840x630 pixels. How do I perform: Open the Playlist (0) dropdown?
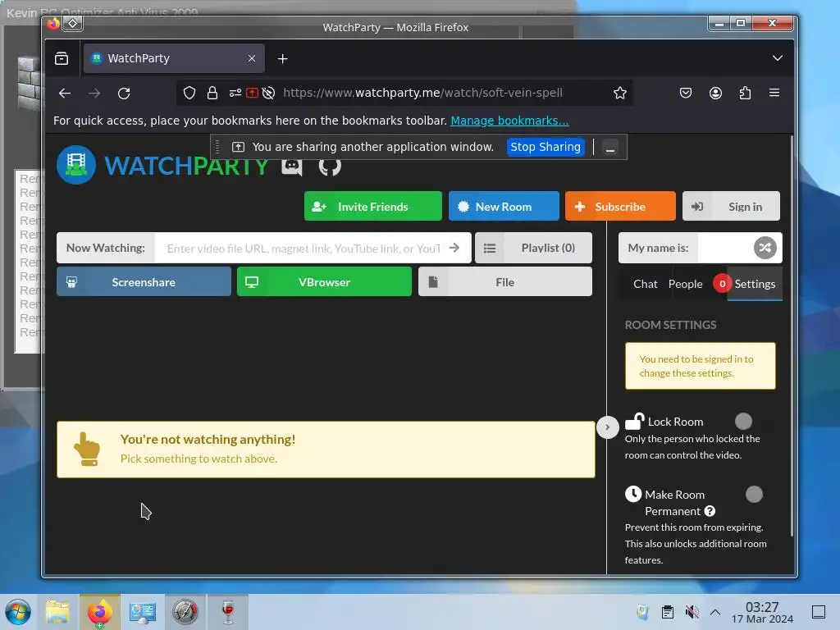tap(533, 248)
